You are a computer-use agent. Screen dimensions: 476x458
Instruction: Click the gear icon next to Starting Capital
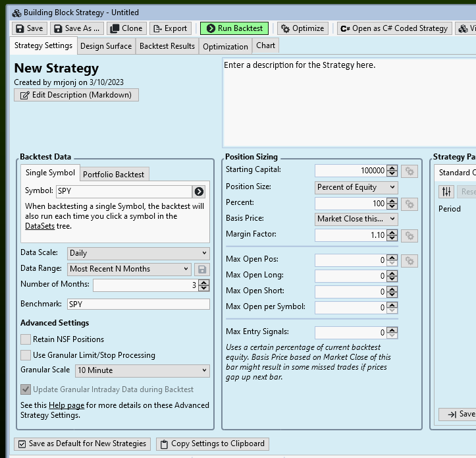(x=410, y=171)
